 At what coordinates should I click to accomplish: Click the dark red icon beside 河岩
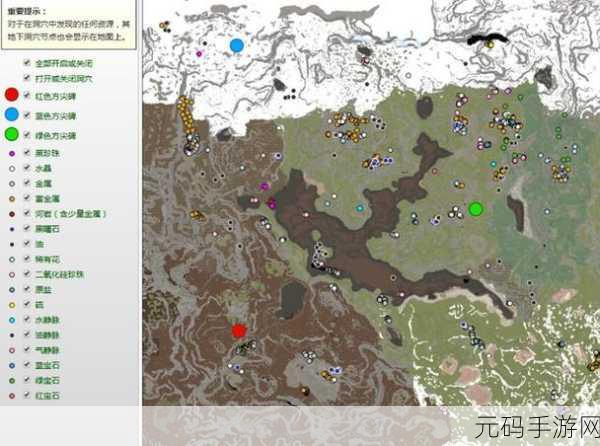click(x=12, y=214)
